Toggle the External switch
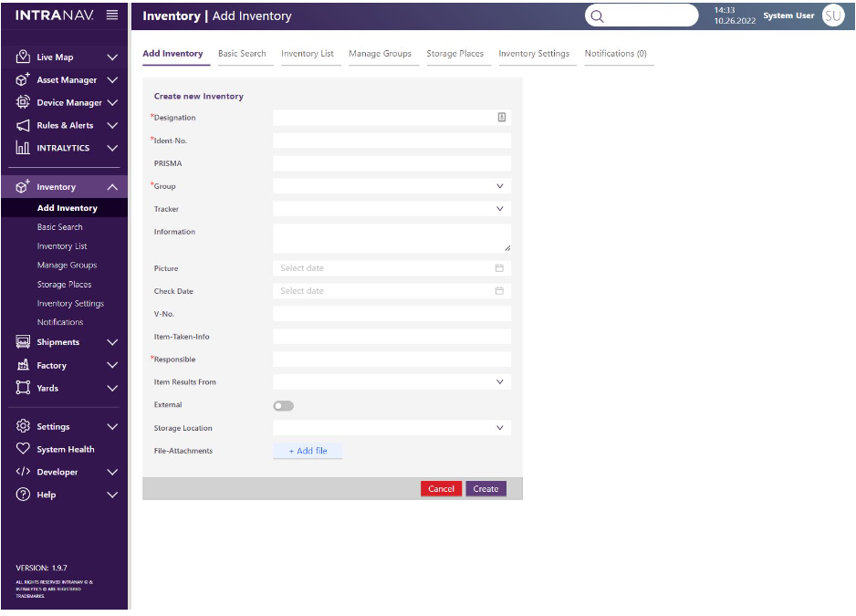Screen dimensions: 856x616 coord(283,406)
